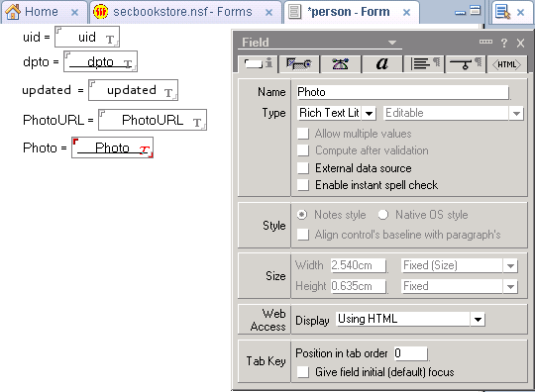Close the Home tab
This screenshot has height=392, width=535.
[x=74, y=13]
